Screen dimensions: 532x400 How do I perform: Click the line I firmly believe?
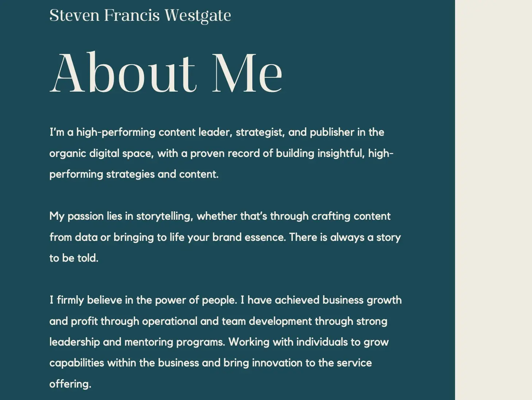tap(225, 300)
